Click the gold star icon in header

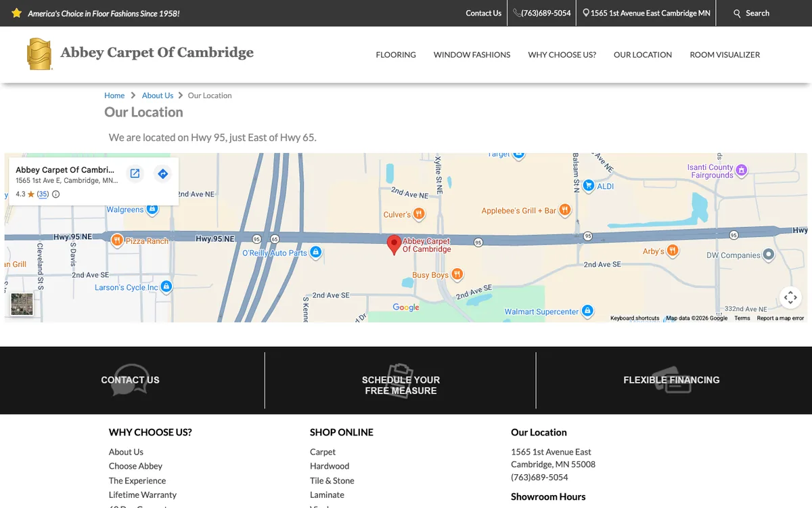pos(17,13)
